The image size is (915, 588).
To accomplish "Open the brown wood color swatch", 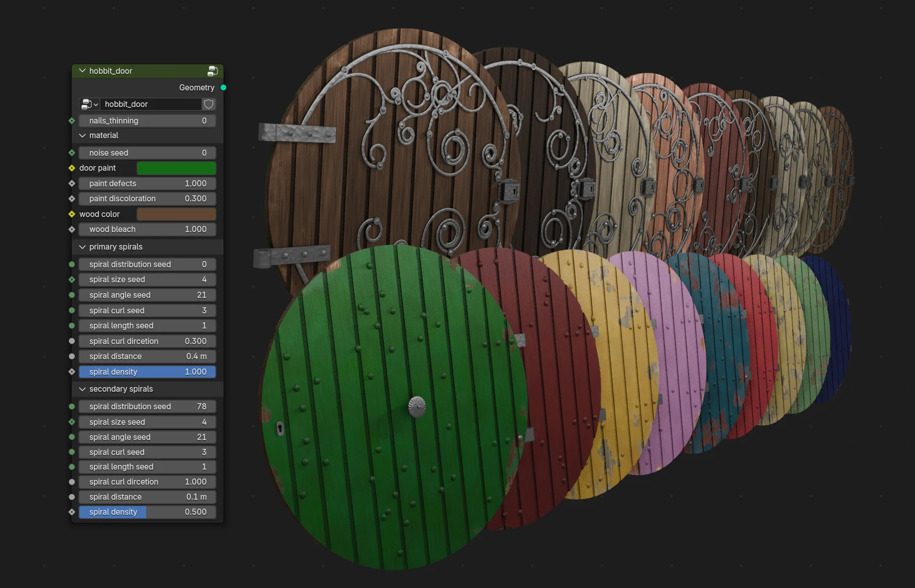I will (x=176, y=214).
